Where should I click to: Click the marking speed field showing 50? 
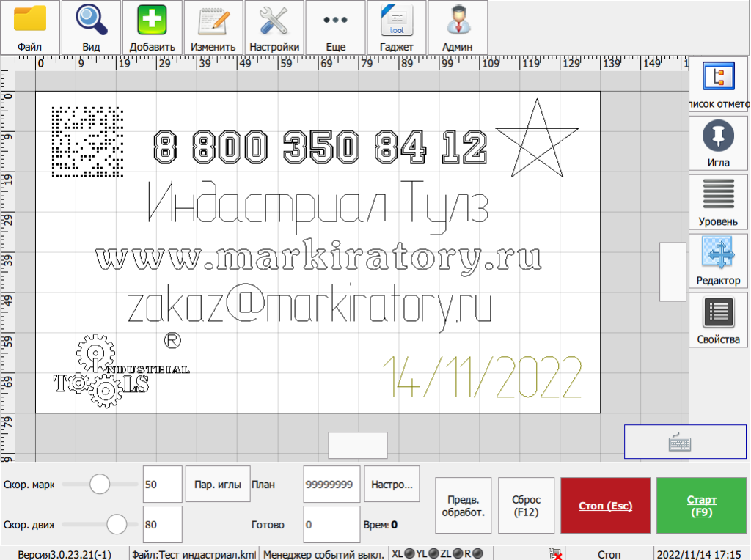(163, 484)
